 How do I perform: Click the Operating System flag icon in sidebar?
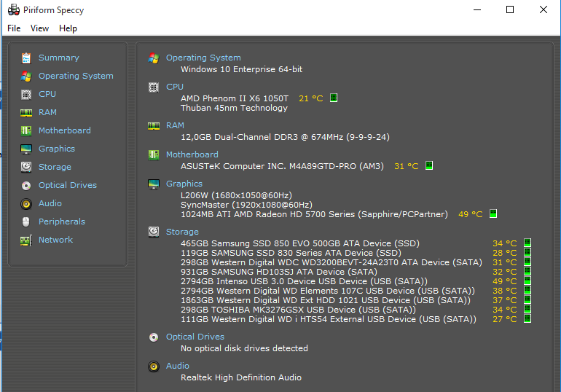coord(26,76)
